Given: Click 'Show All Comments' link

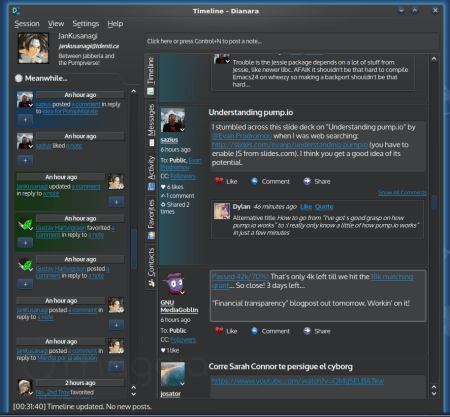Looking at the screenshot, I should pos(402,193).
